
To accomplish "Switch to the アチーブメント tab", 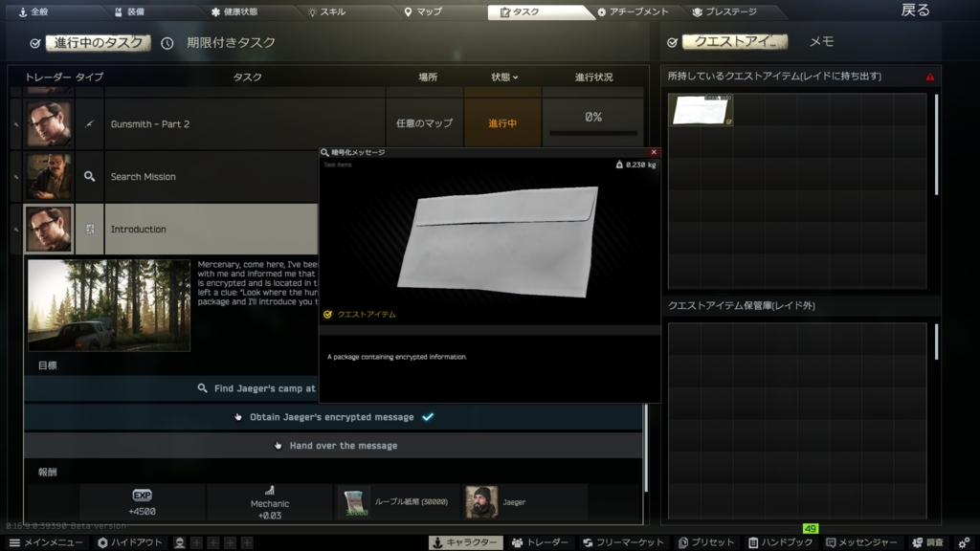I will coord(633,12).
